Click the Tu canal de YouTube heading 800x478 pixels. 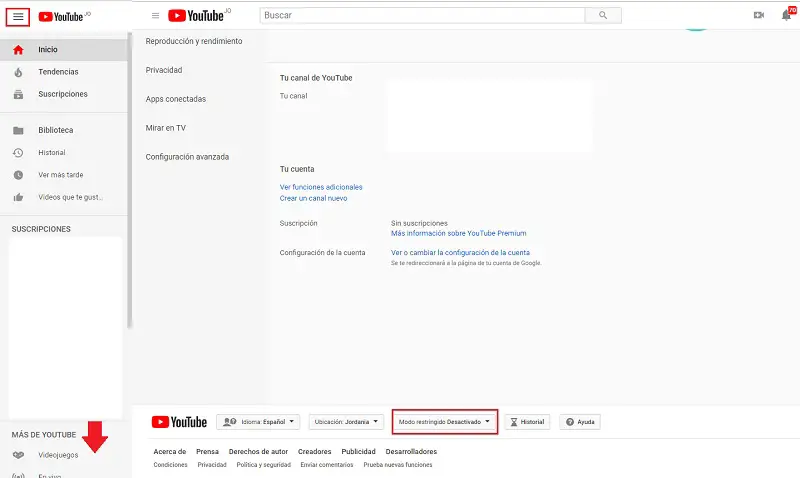pyautogui.click(x=316, y=78)
